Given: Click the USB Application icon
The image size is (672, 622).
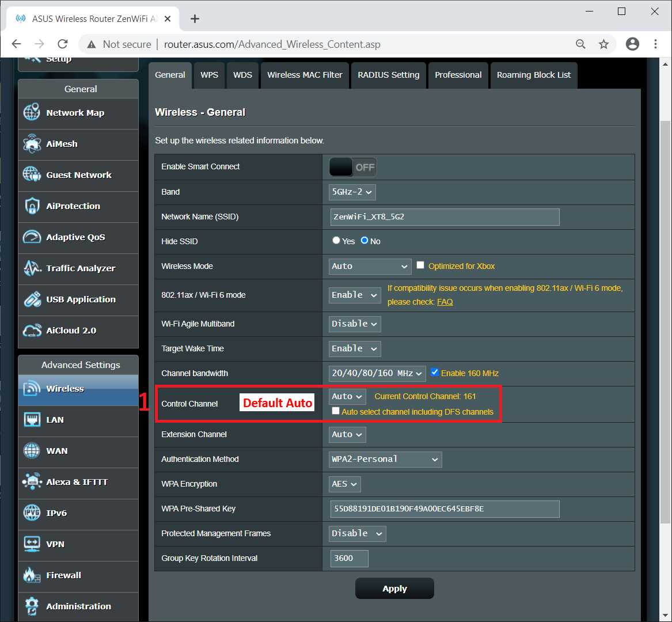Looking at the screenshot, I should (x=32, y=299).
